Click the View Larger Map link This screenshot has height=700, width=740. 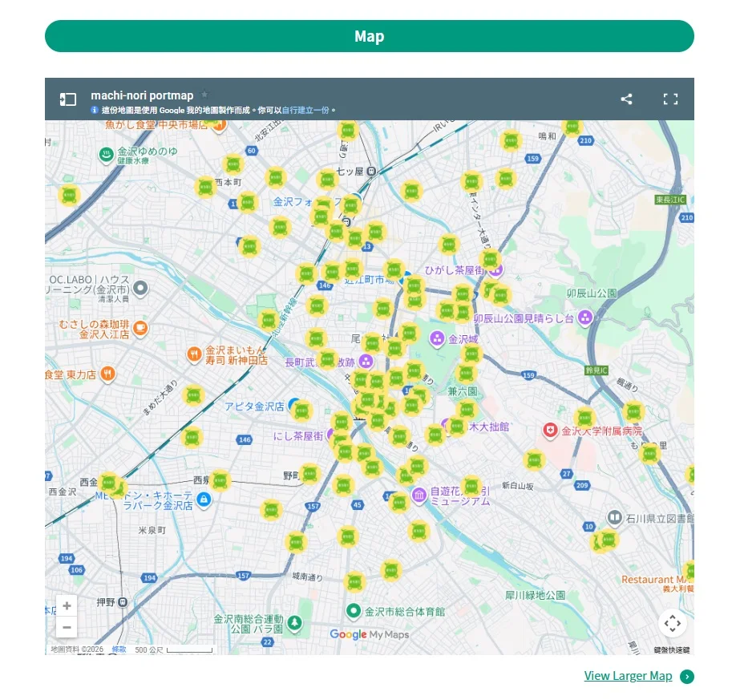point(628,676)
